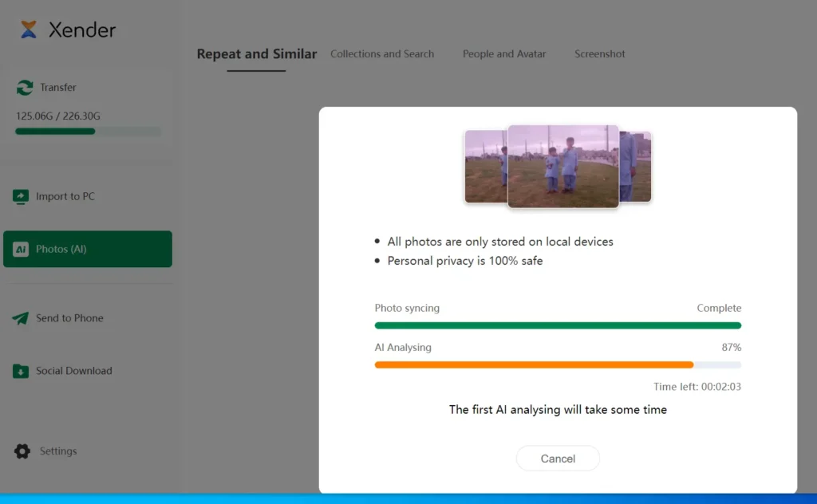817x504 pixels.
Task: Click the Xender logo icon
Action: 30,30
